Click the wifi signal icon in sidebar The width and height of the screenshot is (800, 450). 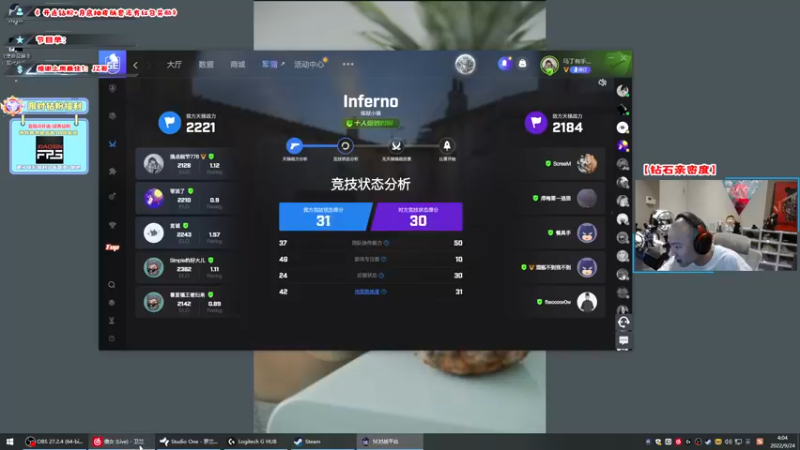(x=112, y=225)
